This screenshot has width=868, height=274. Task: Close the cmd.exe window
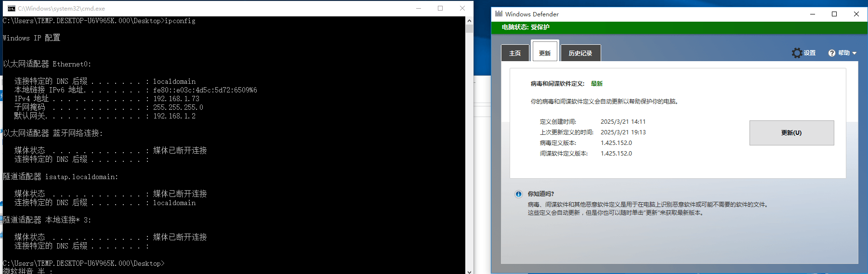point(462,8)
